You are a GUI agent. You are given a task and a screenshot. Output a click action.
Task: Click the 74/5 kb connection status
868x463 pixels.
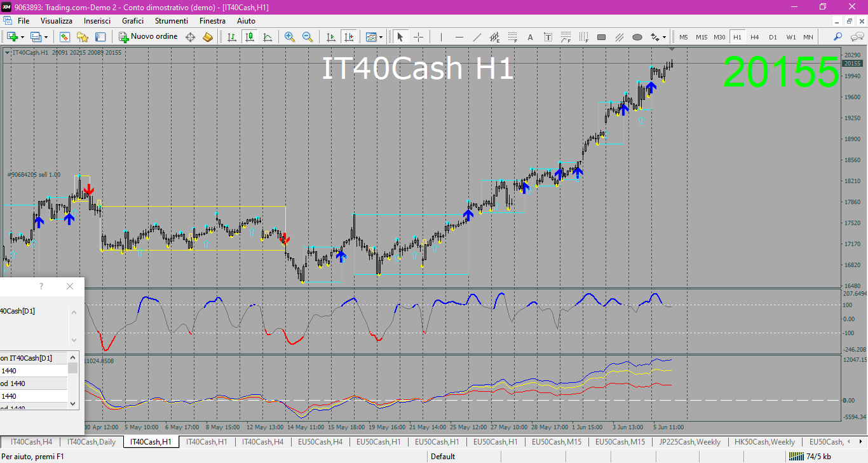[810, 456]
